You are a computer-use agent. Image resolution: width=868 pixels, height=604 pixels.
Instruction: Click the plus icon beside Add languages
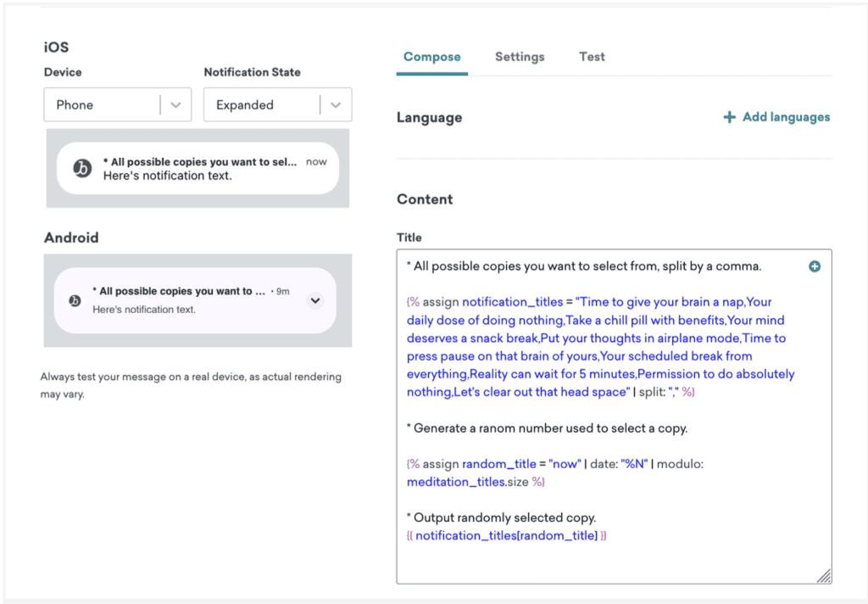(729, 117)
